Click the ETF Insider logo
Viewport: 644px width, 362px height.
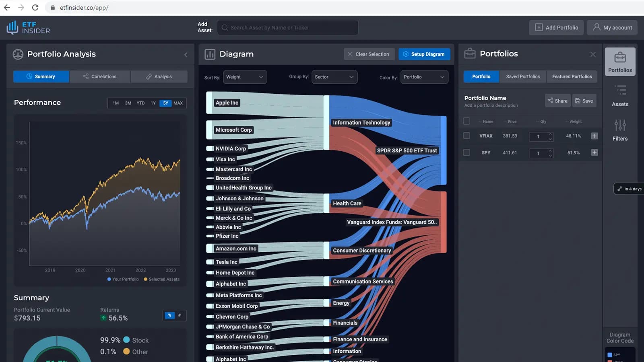(x=28, y=27)
